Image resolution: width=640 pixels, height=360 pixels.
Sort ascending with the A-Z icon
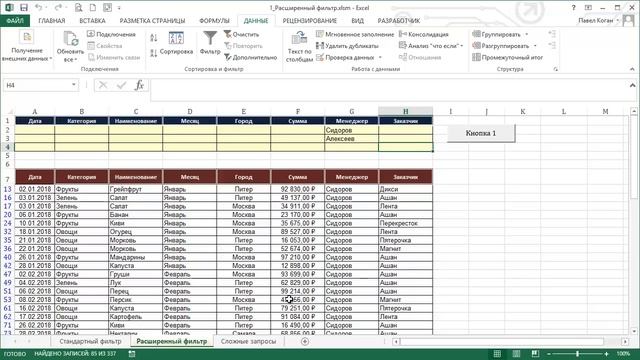pyautogui.click(x=153, y=38)
